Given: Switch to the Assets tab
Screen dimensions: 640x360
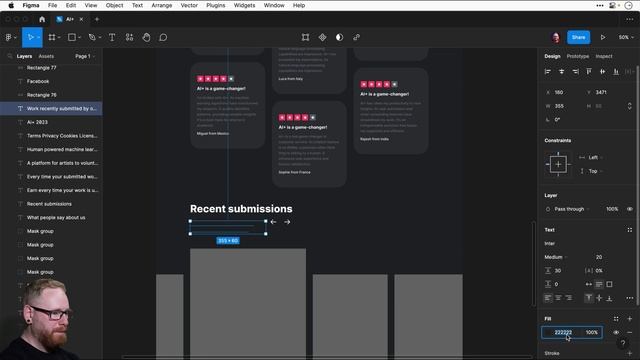Looking at the screenshot, I should (x=46, y=56).
